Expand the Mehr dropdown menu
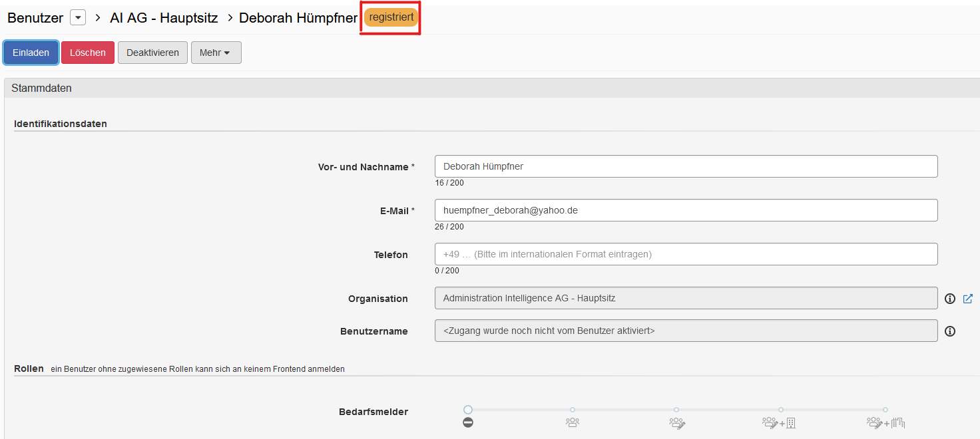The height and width of the screenshot is (439, 980). click(216, 53)
